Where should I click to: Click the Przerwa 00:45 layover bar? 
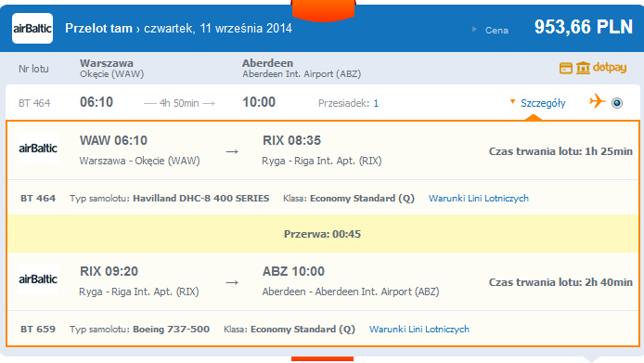(x=323, y=234)
